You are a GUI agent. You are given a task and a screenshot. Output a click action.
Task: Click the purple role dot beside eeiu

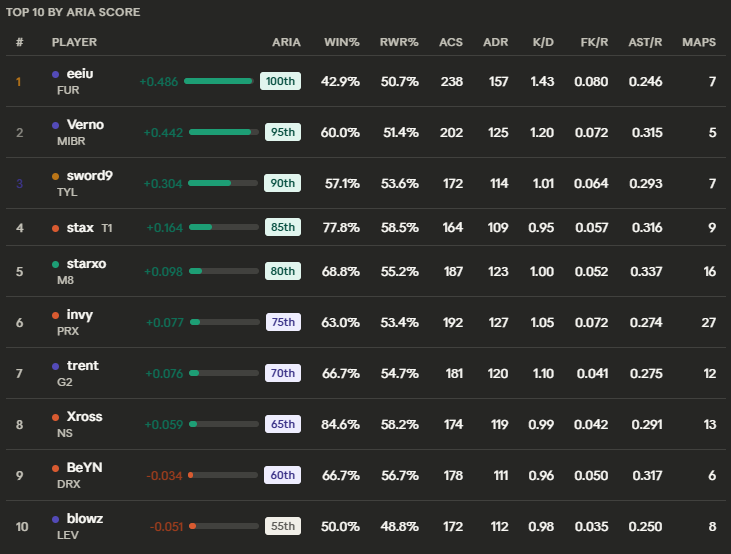(55, 74)
